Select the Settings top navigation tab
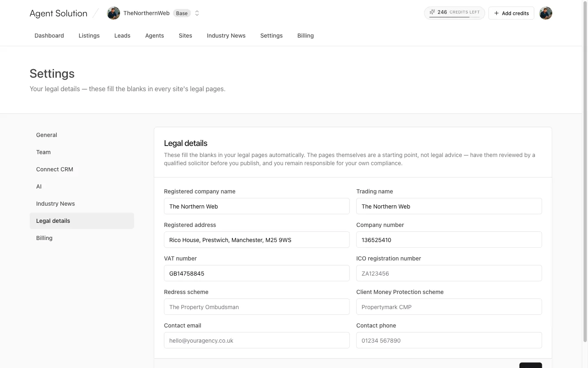The width and height of the screenshot is (588, 368). point(272,36)
